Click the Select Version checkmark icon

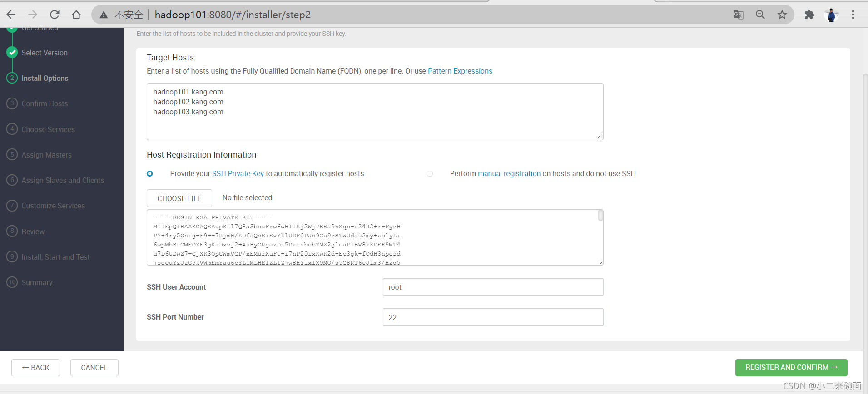point(12,52)
